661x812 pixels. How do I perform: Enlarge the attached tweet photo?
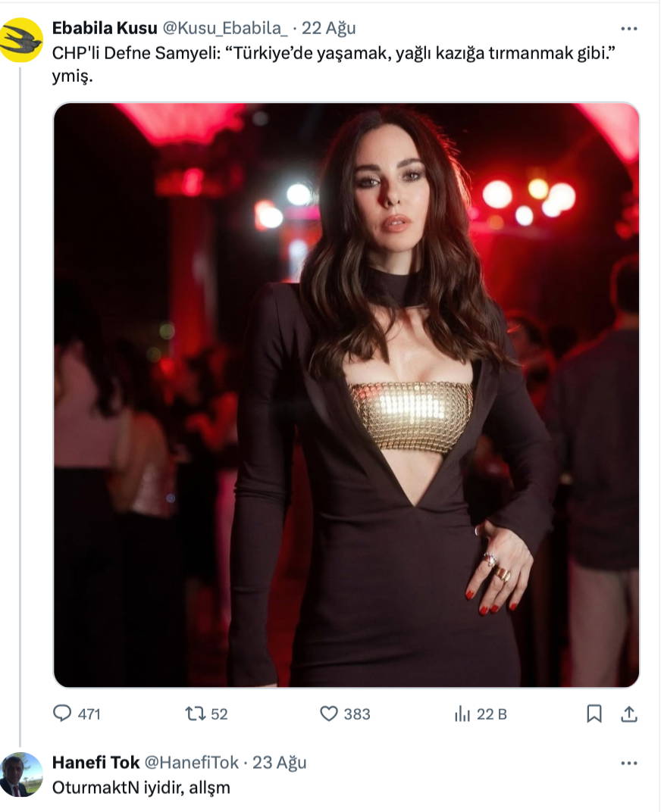coord(346,394)
